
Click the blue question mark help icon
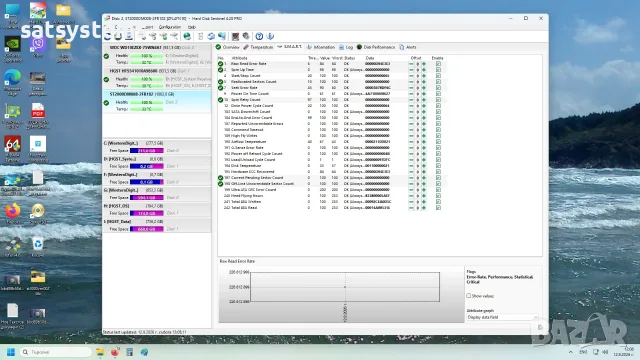(259, 36)
